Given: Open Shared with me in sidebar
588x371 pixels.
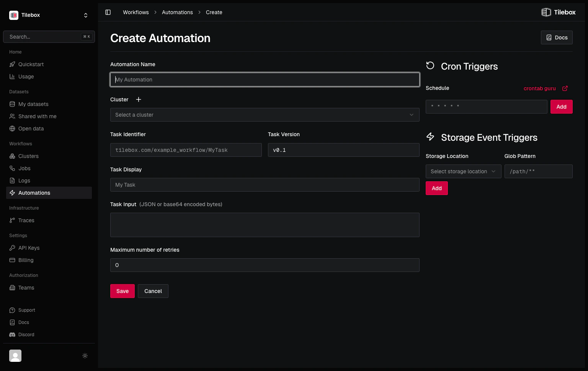Looking at the screenshot, I should coord(49,116).
